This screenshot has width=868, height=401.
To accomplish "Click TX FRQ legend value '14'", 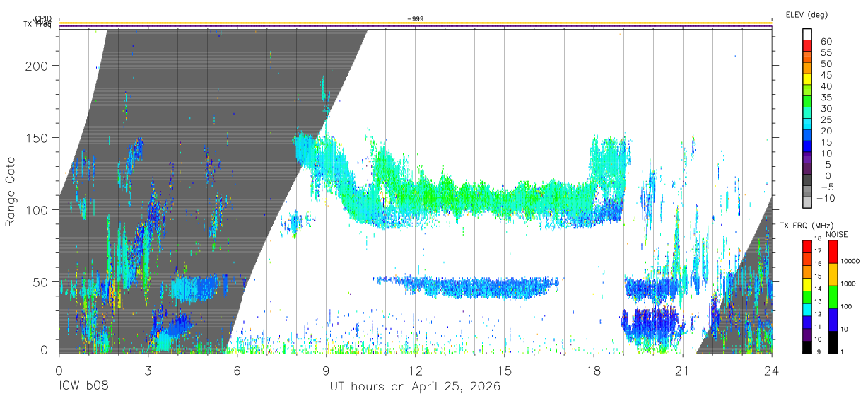I will point(817,289).
